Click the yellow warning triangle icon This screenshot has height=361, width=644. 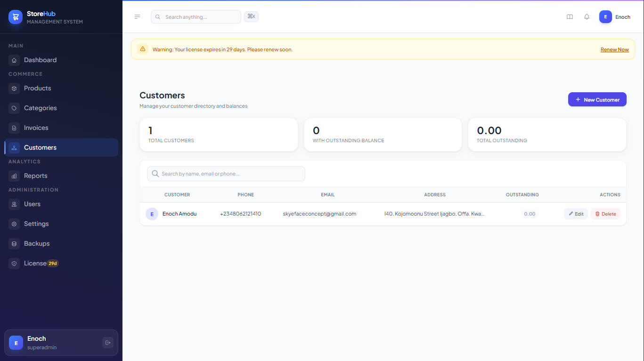click(x=143, y=49)
